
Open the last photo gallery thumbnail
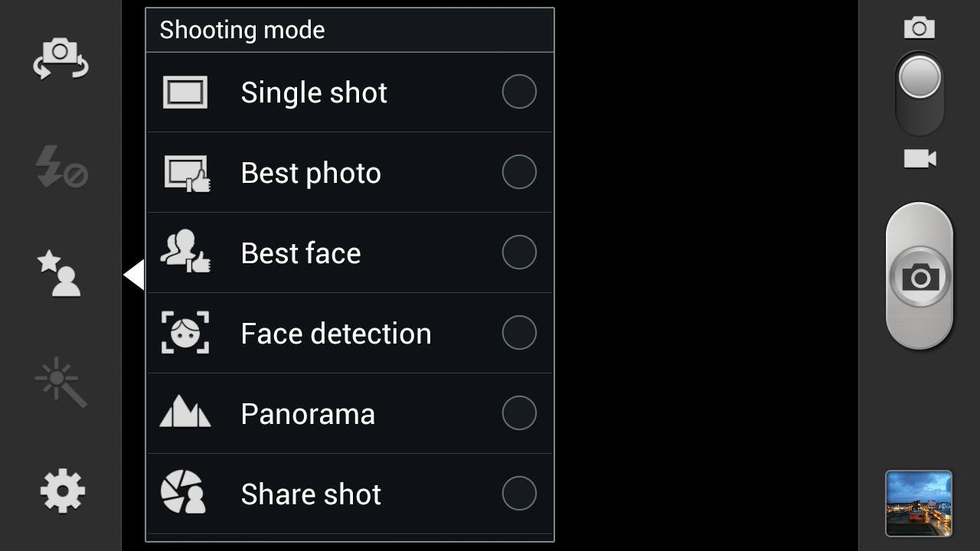coord(919,504)
